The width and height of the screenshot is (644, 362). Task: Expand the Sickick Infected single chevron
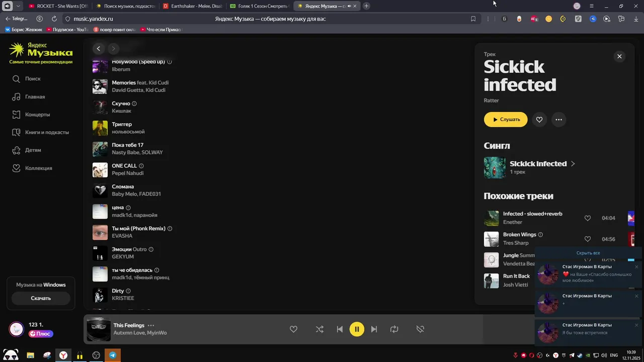[x=573, y=163]
